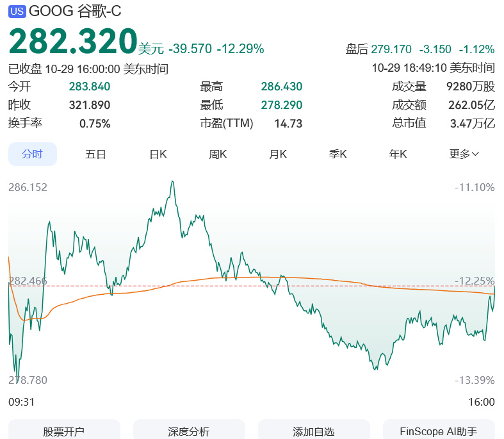Click the percent change -12.29%
Image resolution: width=504 pixels, height=439 pixels.
click(x=240, y=49)
